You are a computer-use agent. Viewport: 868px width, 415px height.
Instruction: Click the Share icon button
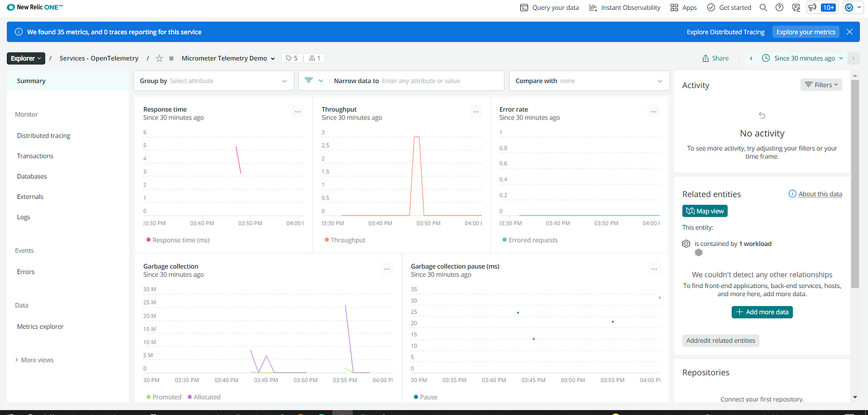point(715,58)
